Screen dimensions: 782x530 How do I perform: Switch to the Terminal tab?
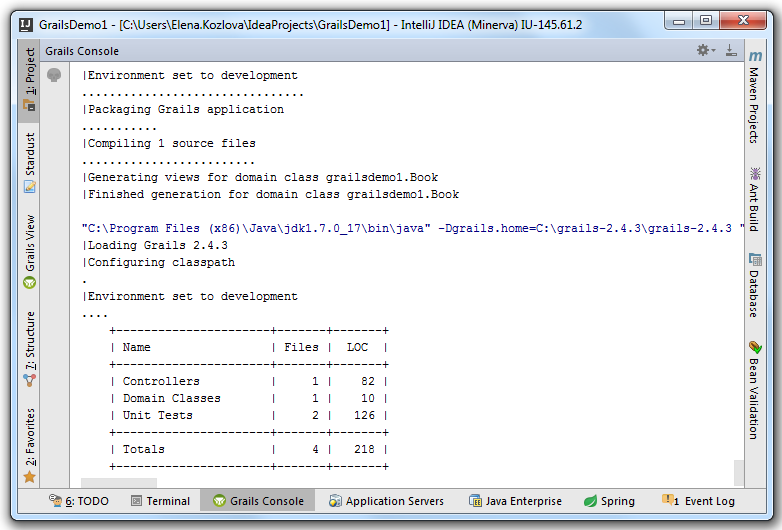pos(161,501)
